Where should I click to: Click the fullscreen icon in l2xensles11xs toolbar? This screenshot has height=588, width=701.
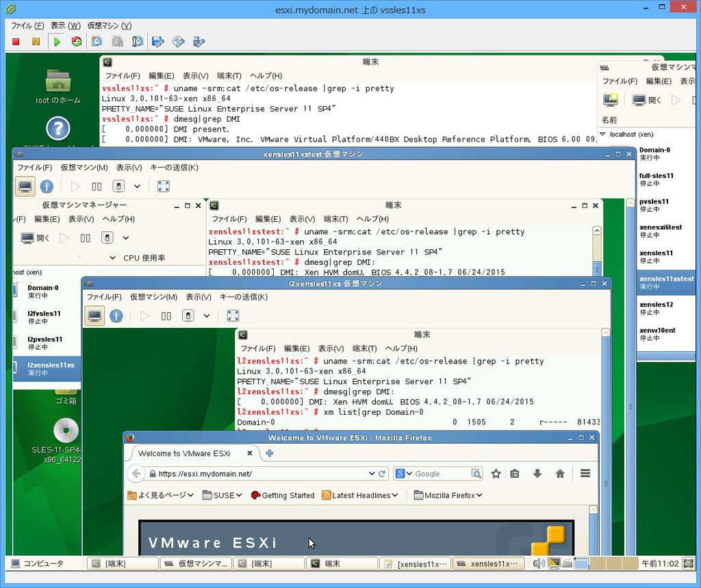click(x=233, y=316)
